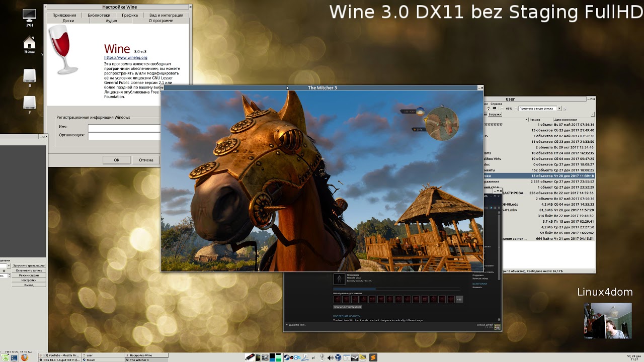Open the Home folder desktop icon
The width and height of the screenshot is (644, 362).
(x=30, y=45)
